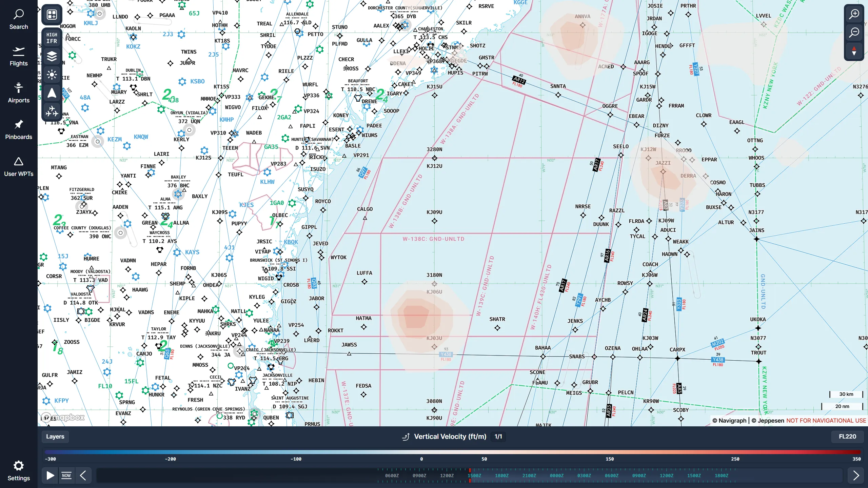This screenshot has height=488, width=868.
Task: Open the FL220 flight level selector
Action: pyautogui.click(x=847, y=436)
